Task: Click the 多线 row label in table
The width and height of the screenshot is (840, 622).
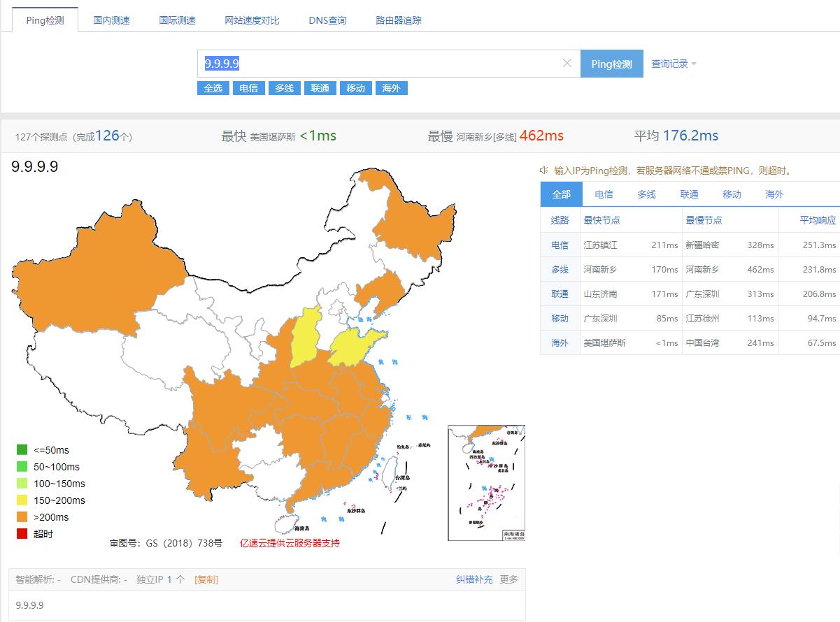Action: tap(560, 270)
